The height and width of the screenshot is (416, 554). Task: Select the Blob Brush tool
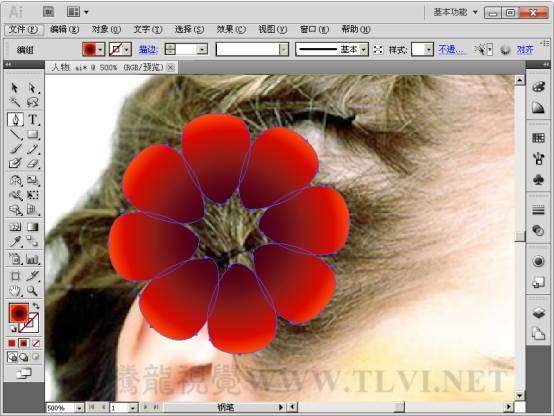(15, 163)
